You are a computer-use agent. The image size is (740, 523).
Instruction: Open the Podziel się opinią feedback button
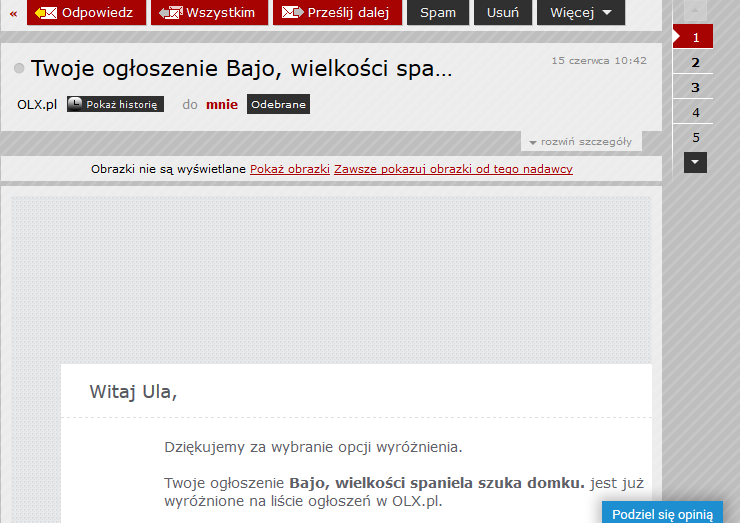(662, 513)
